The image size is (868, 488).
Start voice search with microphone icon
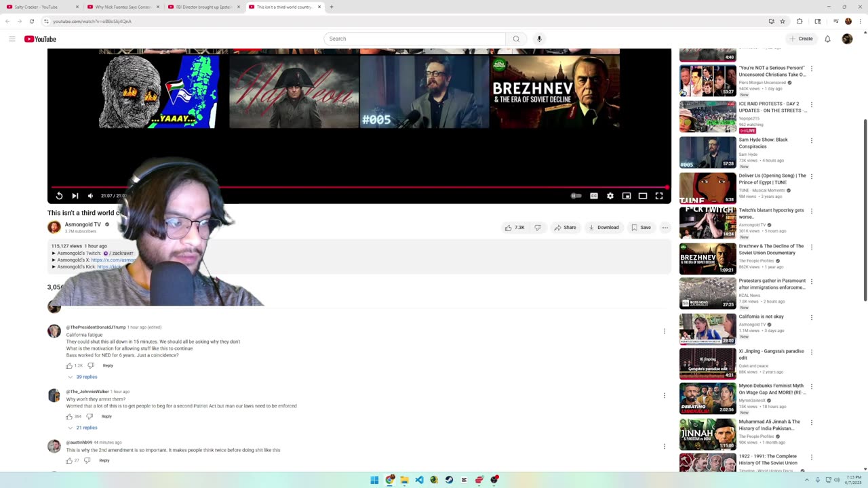pos(539,39)
